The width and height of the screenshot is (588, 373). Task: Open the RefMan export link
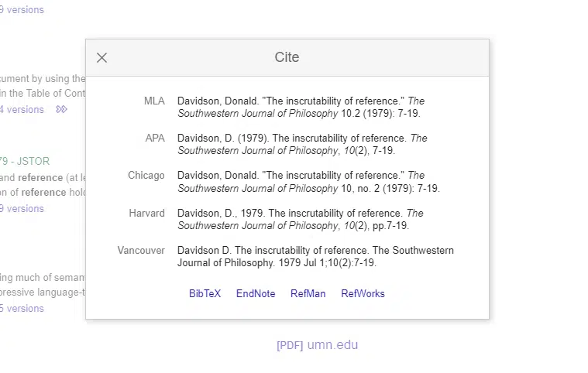click(308, 293)
